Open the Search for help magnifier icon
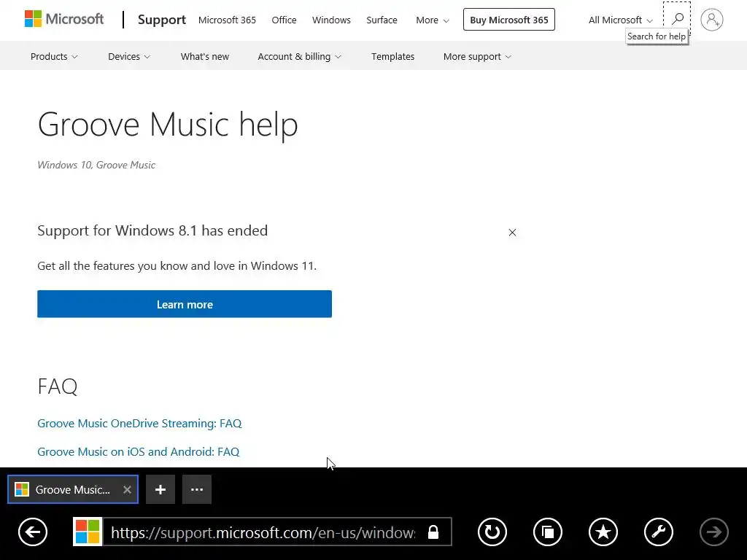The height and width of the screenshot is (560, 747). pos(677,19)
